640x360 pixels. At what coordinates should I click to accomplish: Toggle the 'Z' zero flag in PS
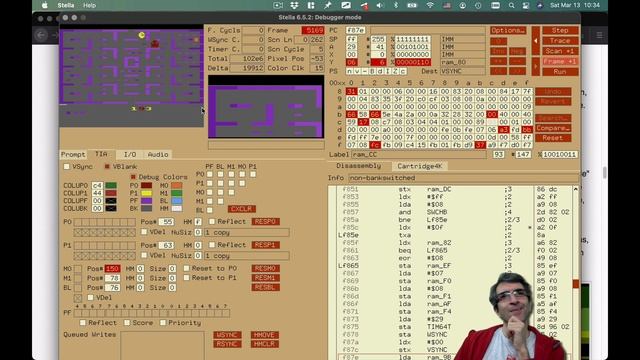(x=395, y=71)
